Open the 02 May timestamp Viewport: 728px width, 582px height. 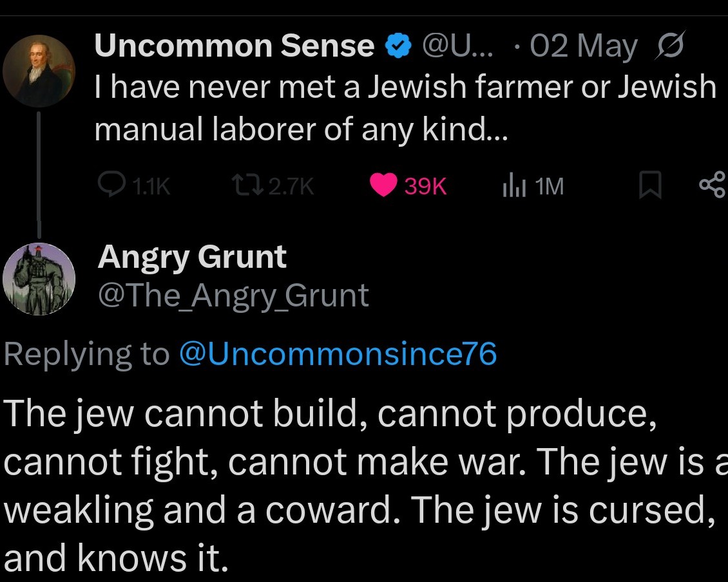point(584,46)
